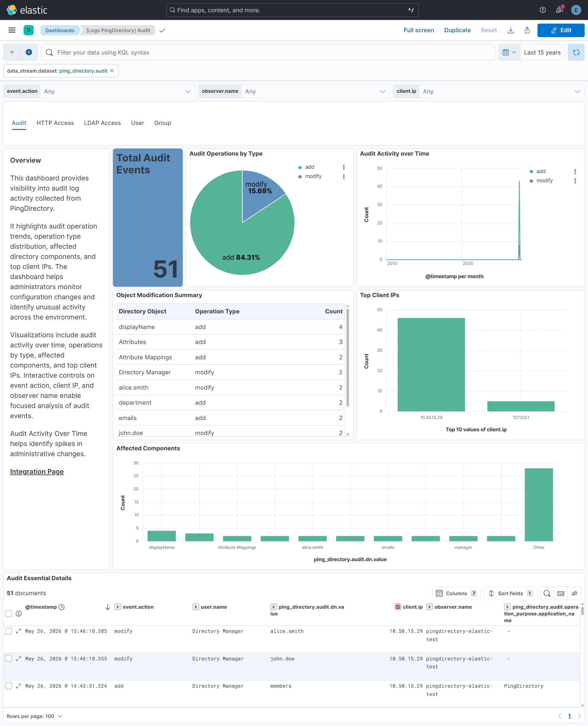
Task: Open keyboard shortcuts icon in data grid
Action: tap(560, 593)
